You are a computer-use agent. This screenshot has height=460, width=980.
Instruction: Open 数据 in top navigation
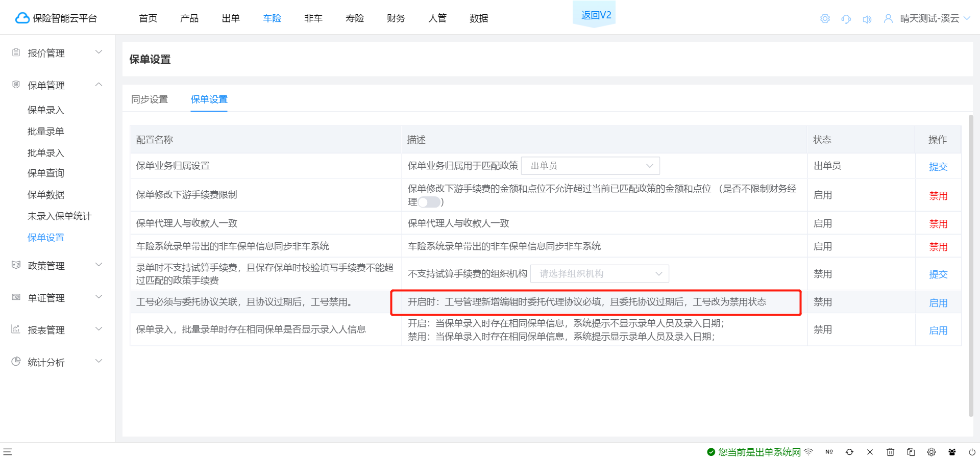(479, 18)
